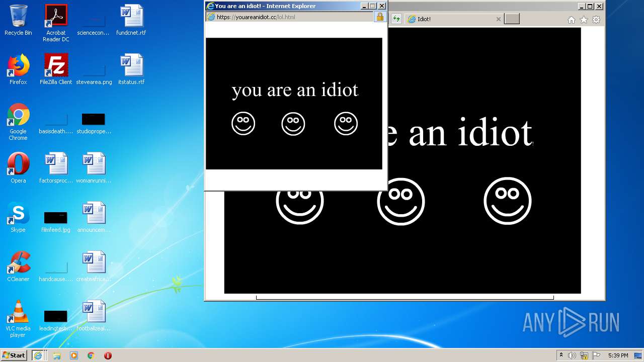This screenshot has height=362, width=644.
Task: Click the network tray icon
Action: pos(584,355)
